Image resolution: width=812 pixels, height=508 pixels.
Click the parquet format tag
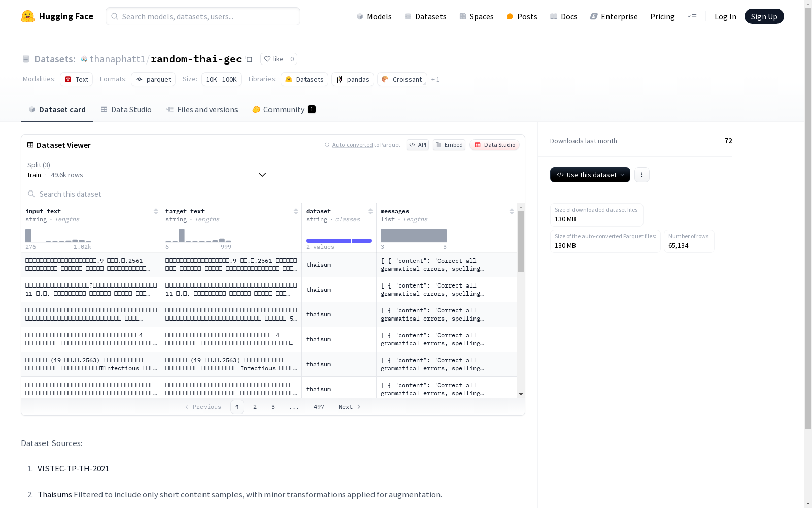[x=153, y=79]
